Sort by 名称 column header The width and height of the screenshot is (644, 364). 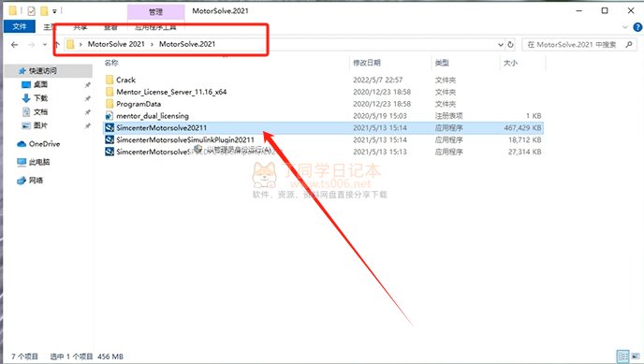click(x=111, y=63)
